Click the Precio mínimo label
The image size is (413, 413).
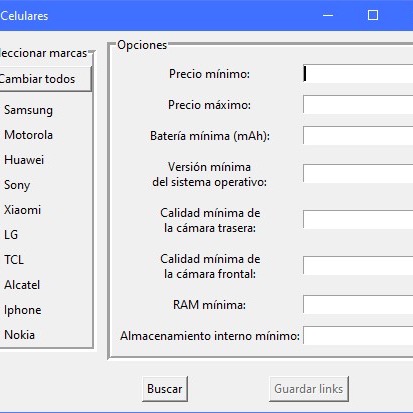209,74
